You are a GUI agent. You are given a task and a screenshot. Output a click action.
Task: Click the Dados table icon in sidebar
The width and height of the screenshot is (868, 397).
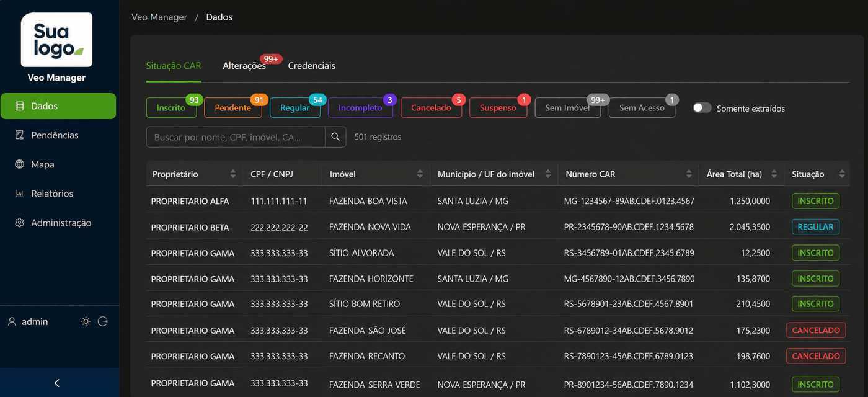(19, 106)
